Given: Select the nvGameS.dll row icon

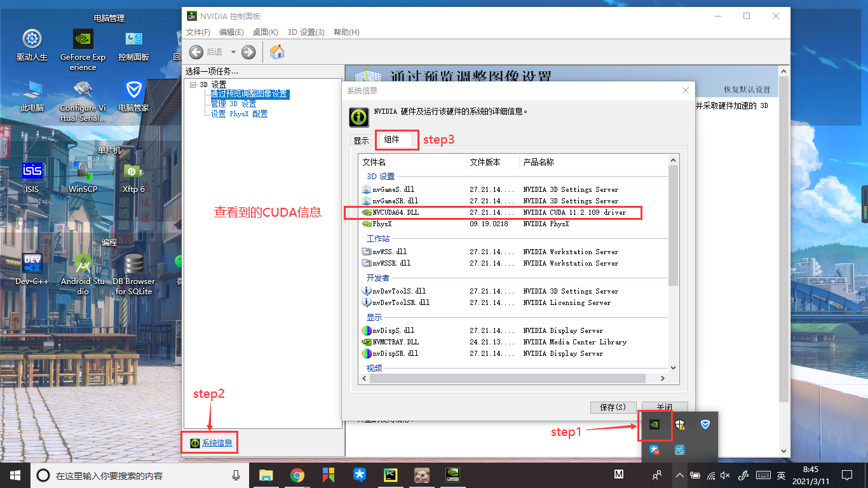Looking at the screenshot, I should [367, 189].
